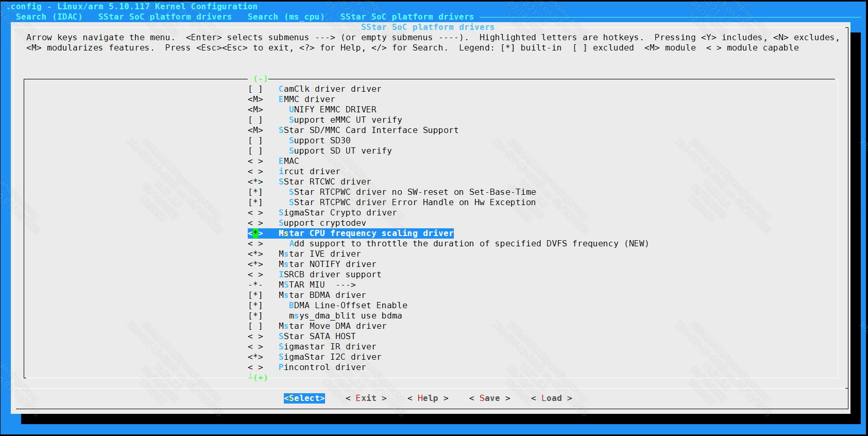Image resolution: width=868 pixels, height=436 pixels.
Task: Click the Save button
Action: (490, 398)
